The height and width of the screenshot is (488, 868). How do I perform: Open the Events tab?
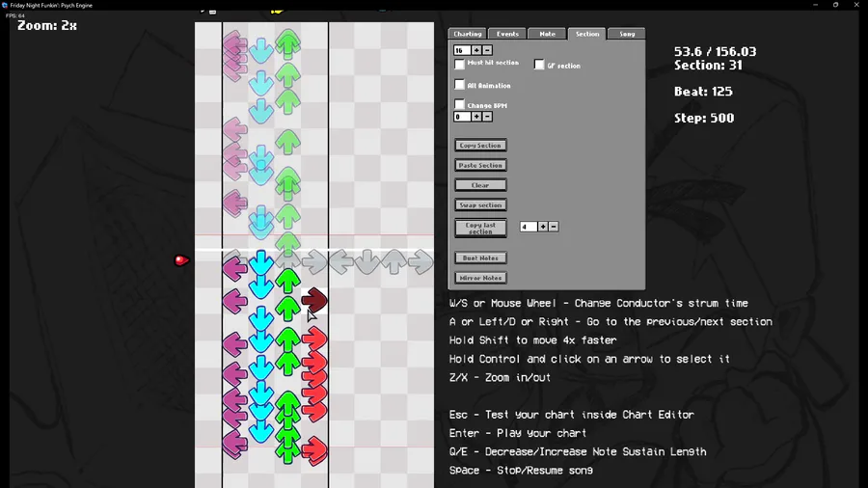(x=507, y=34)
